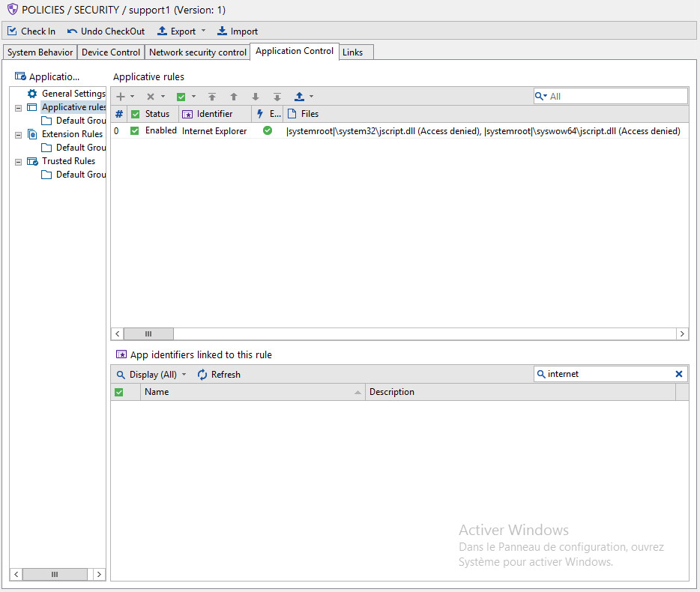700x592 pixels.
Task: Click the internet search field
Action: click(x=609, y=374)
